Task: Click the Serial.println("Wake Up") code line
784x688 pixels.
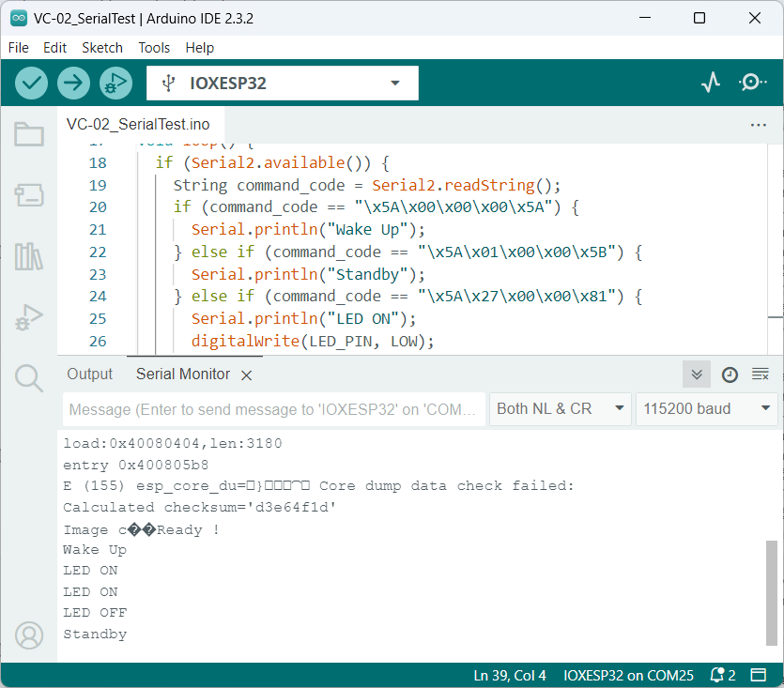Action: pos(308,230)
